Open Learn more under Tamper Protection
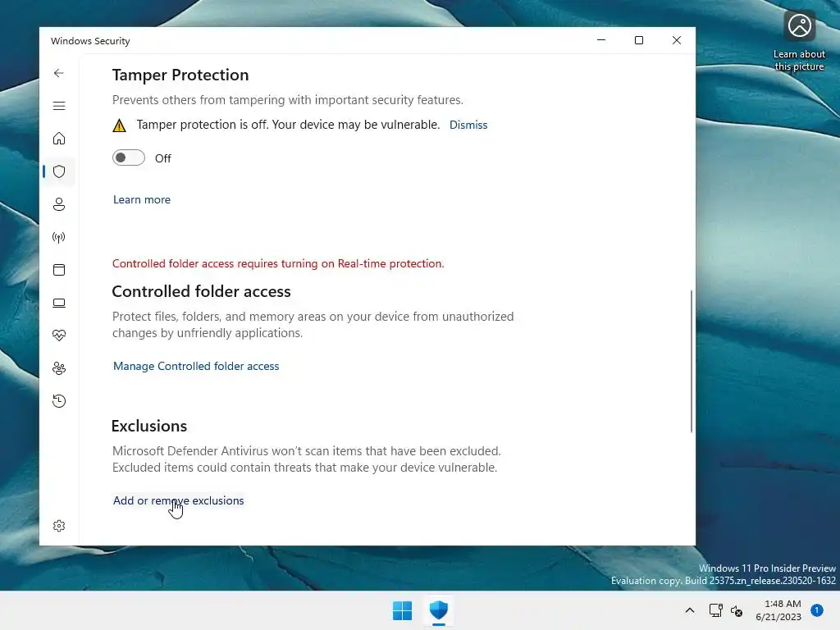The height and width of the screenshot is (630, 840). click(x=141, y=199)
